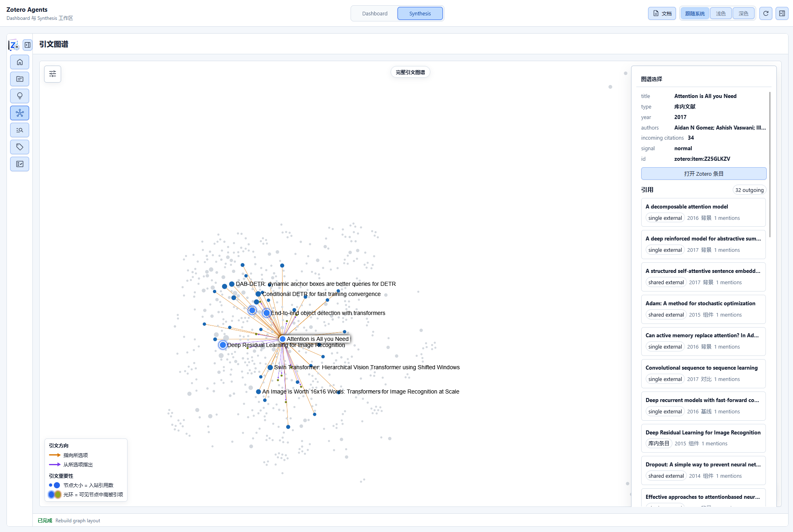This screenshot has height=532, width=793.
Task: Open the search list sidebar icon
Action: pyautogui.click(x=19, y=130)
